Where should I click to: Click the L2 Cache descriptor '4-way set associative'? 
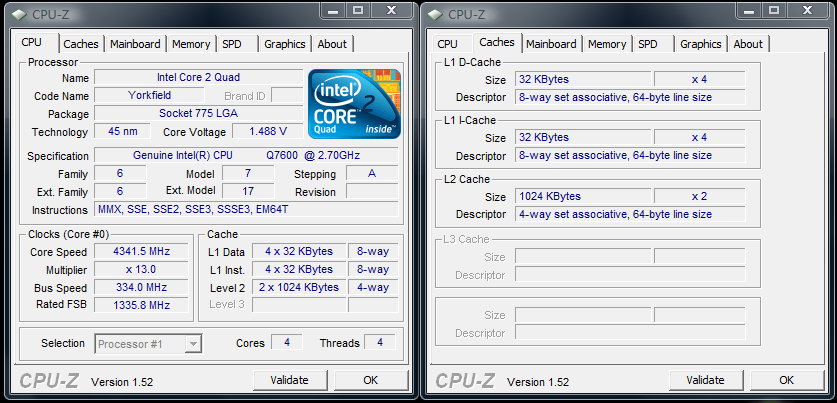(x=630, y=214)
